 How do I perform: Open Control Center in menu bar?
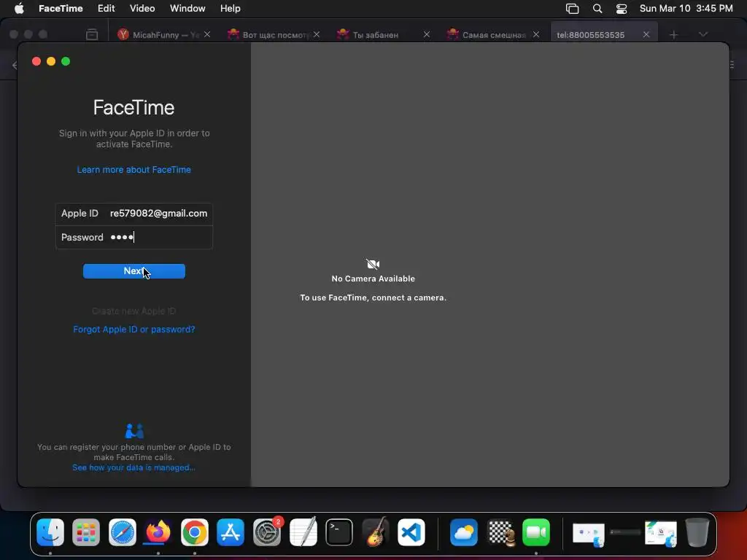pos(622,9)
